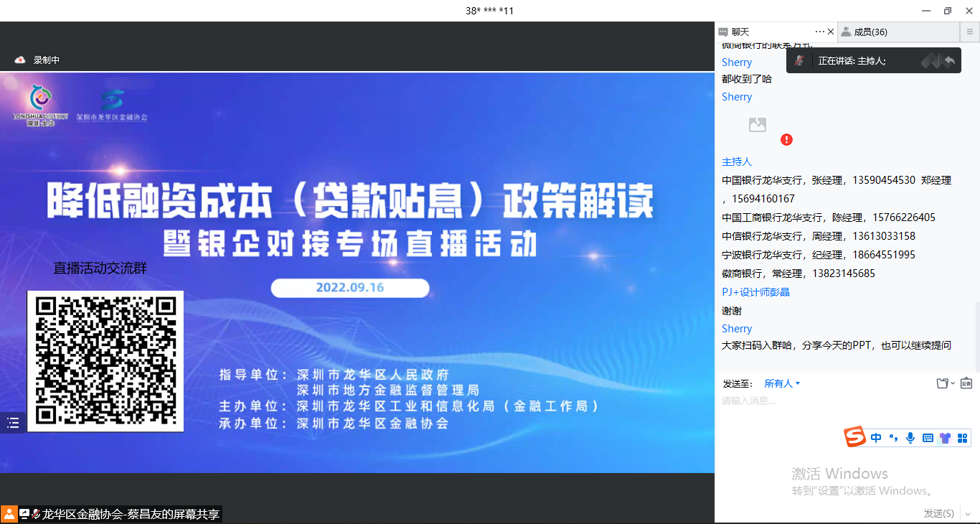Viewport: 980px width, 524px height.
Task: Open the file send icon in chat
Action: click(x=943, y=383)
